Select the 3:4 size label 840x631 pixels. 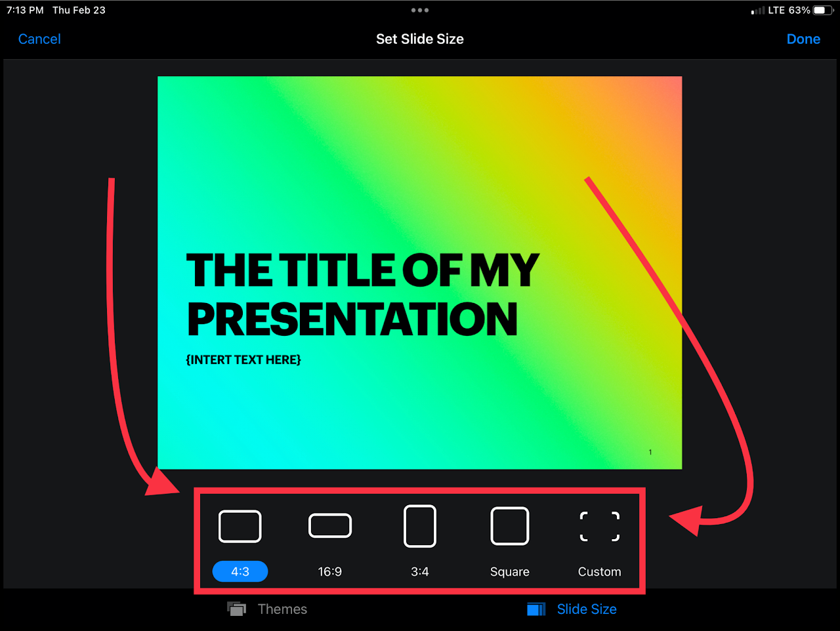[420, 571]
